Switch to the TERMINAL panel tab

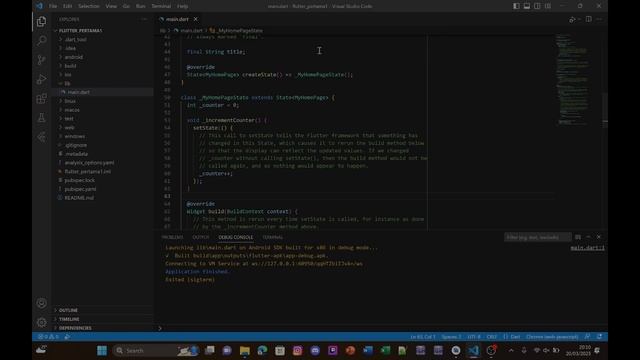click(x=273, y=237)
